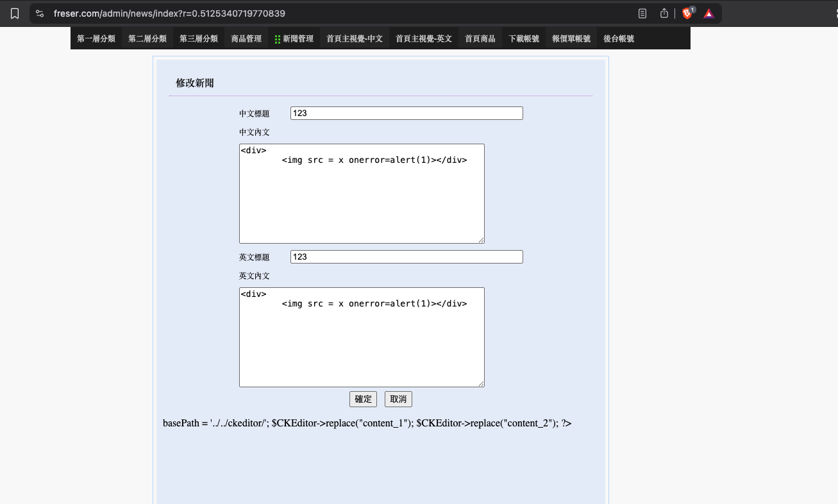Screen dimensions: 838x504
Task: Open 首頁主視覺-英文 menu item
Action: (x=424, y=38)
